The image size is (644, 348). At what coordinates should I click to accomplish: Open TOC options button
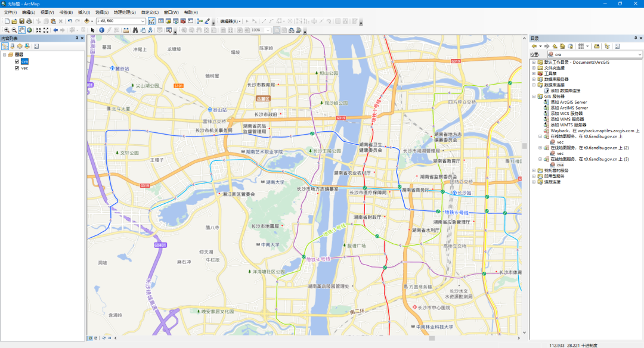[x=36, y=46]
